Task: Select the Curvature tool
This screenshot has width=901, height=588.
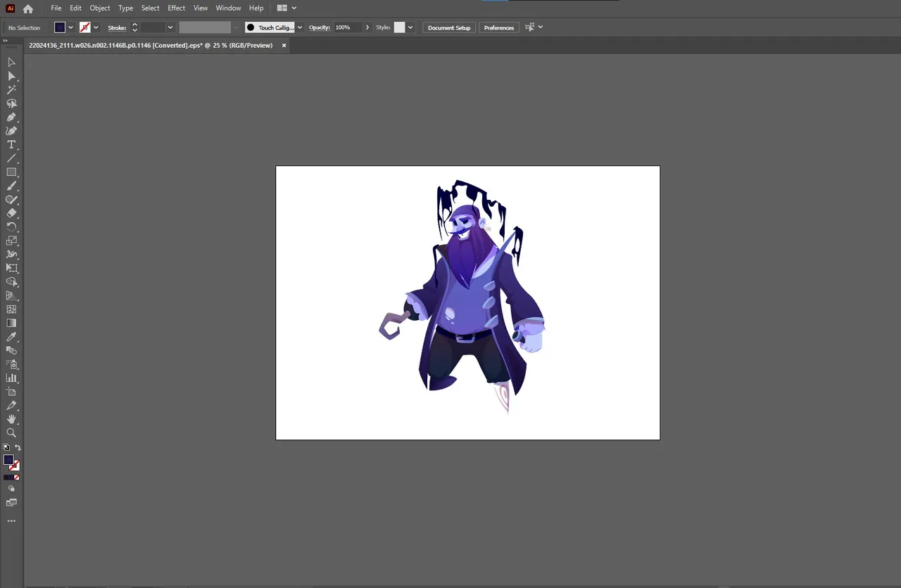Action: point(11,131)
